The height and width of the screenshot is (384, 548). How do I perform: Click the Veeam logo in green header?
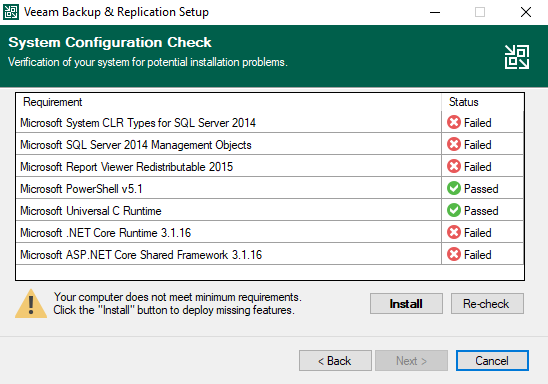[517, 57]
